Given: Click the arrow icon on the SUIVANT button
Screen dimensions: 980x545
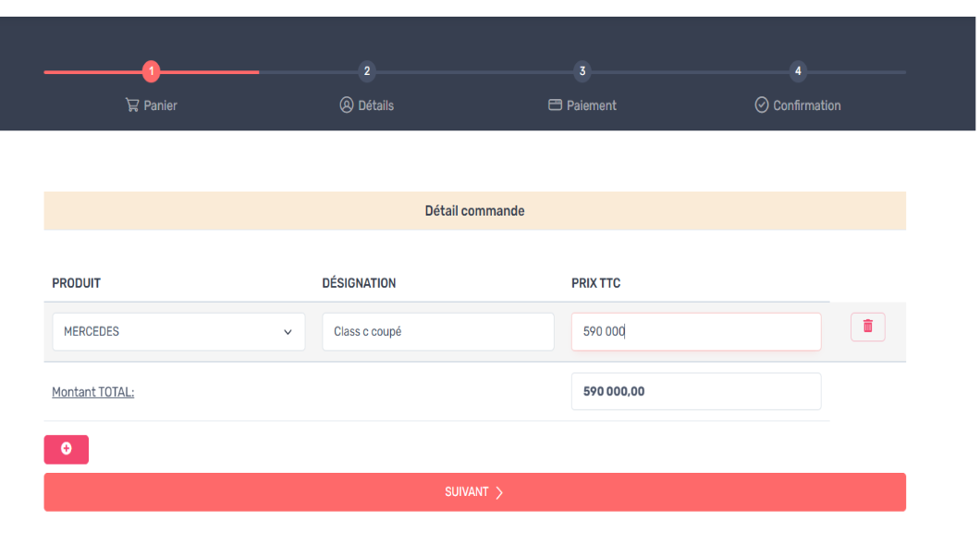Looking at the screenshot, I should [x=499, y=492].
